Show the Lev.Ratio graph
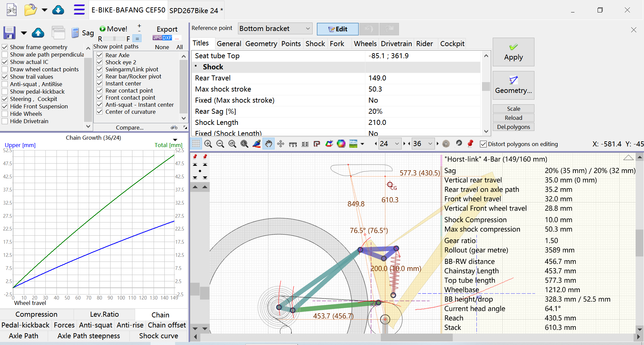 pyautogui.click(x=104, y=314)
